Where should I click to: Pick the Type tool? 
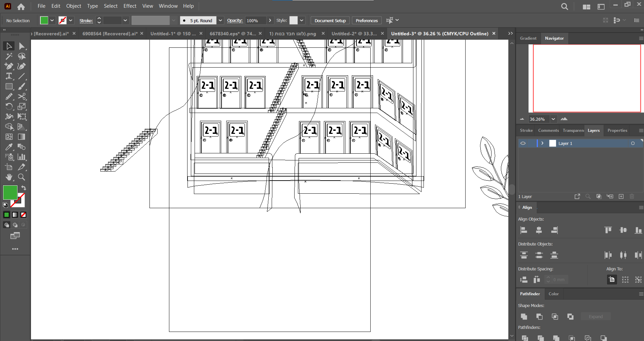click(9, 76)
